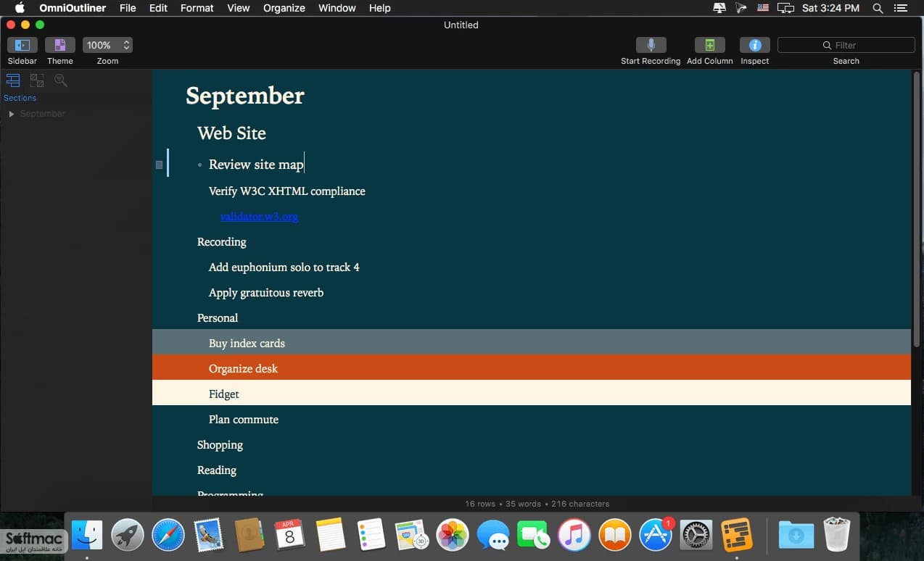Toggle the Sidebar toolbar button
Viewport: 924px width, 561px height.
point(22,45)
